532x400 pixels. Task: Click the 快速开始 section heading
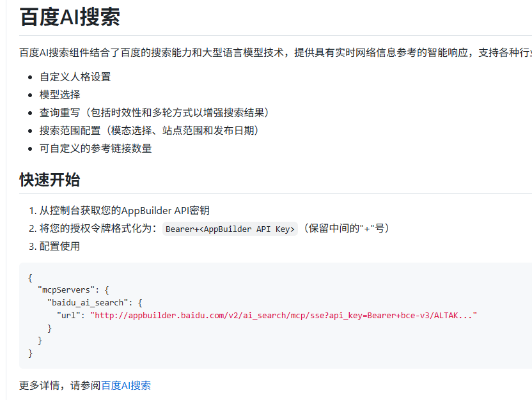(x=50, y=180)
